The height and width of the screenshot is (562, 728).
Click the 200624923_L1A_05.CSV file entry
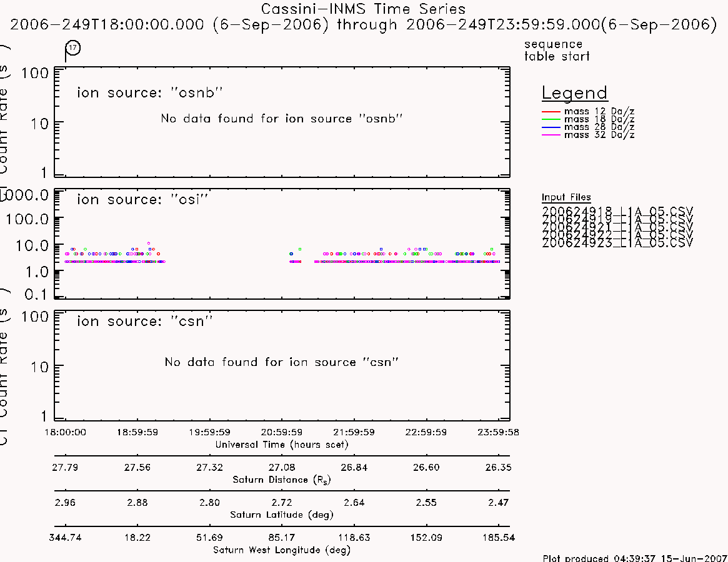click(617, 243)
